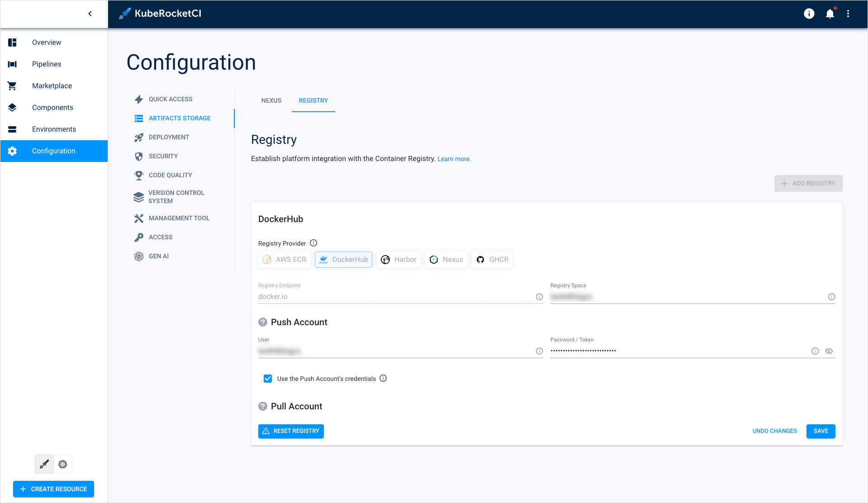Open Gen AI configuration section
868x503 pixels.
tap(180, 256)
